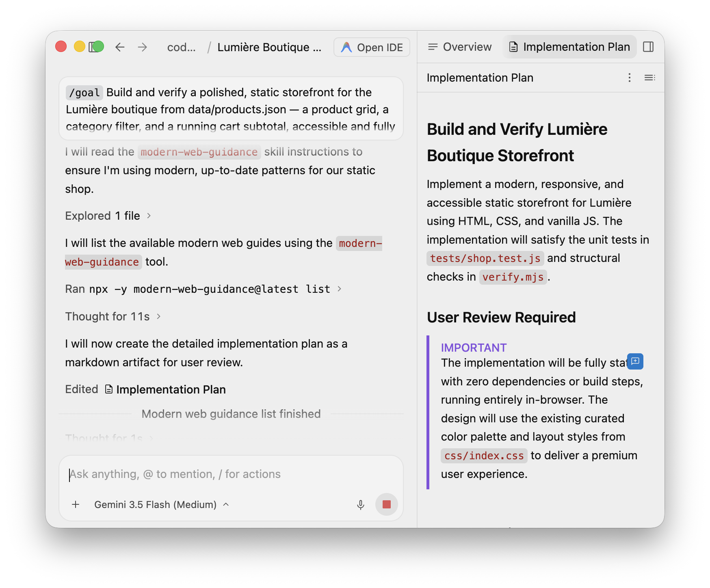Stop generation with the red square button

pos(386,504)
